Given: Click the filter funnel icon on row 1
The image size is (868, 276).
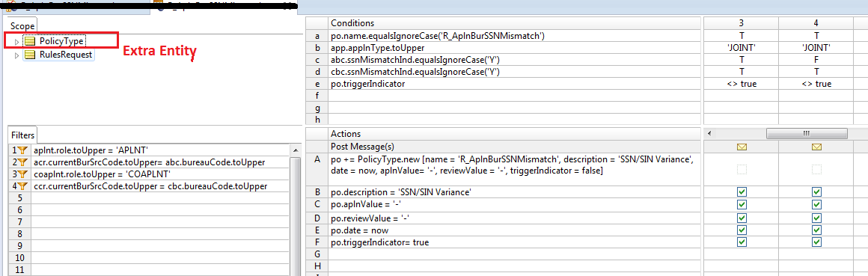Looking at the screenshot, I should tap(22, 150).
